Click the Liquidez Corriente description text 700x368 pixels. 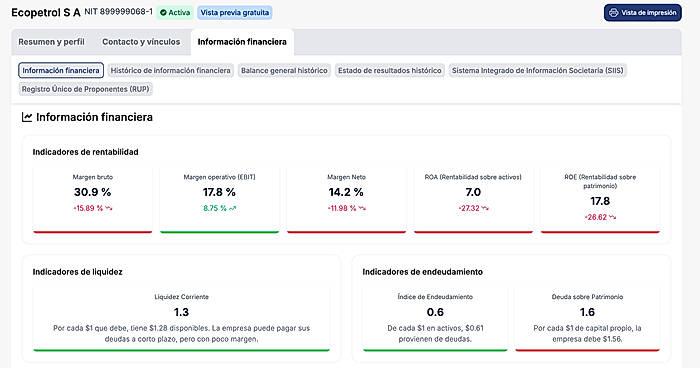(x=181, y=334)
